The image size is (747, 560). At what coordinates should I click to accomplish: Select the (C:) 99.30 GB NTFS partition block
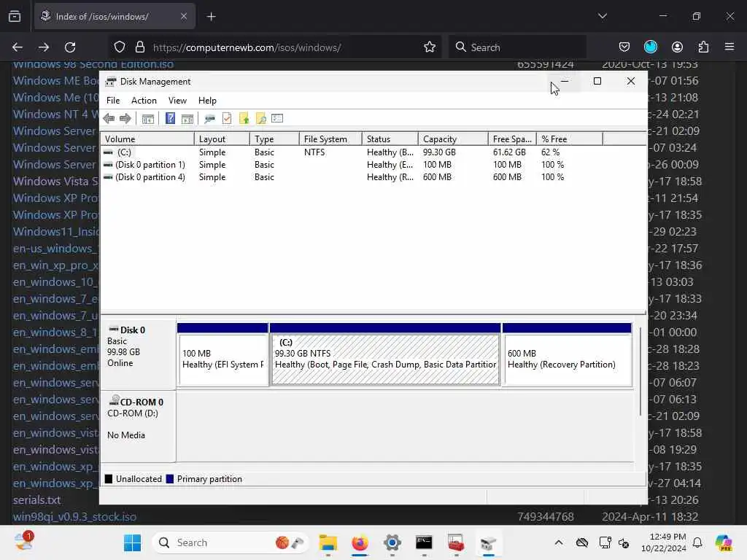click(385, 355)
